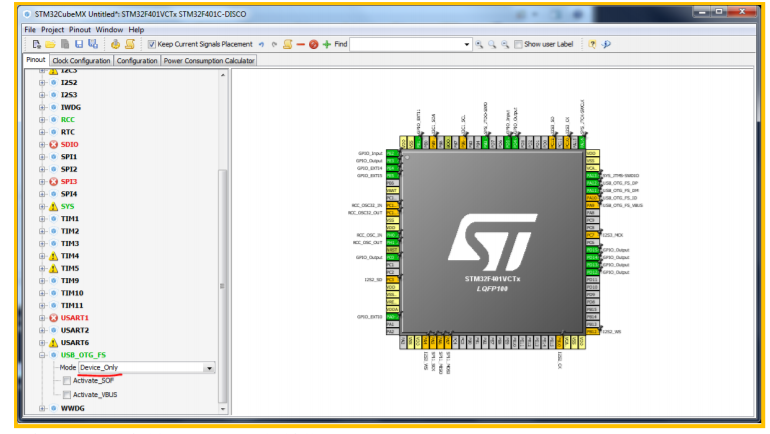The image size is (770, 434).
Task: Select the SPI1 peripheral entry
Action: (69, 157)
